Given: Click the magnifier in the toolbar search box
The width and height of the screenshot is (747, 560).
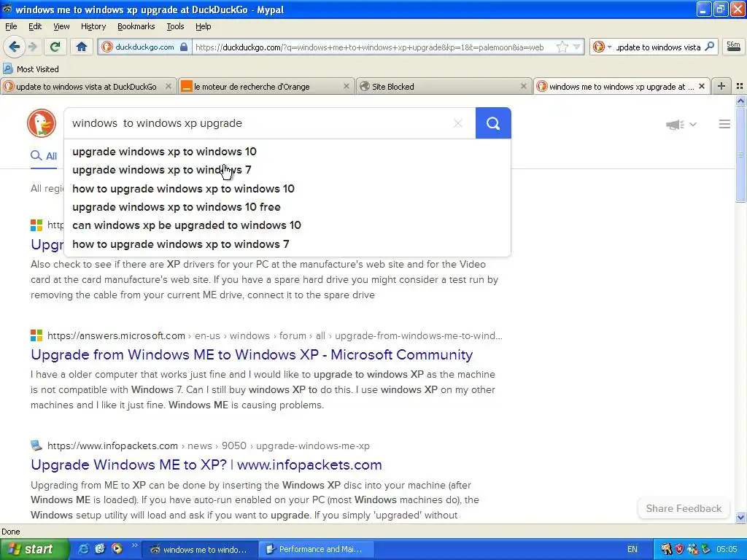Looking at the screenshot, I should pos(709,46).
